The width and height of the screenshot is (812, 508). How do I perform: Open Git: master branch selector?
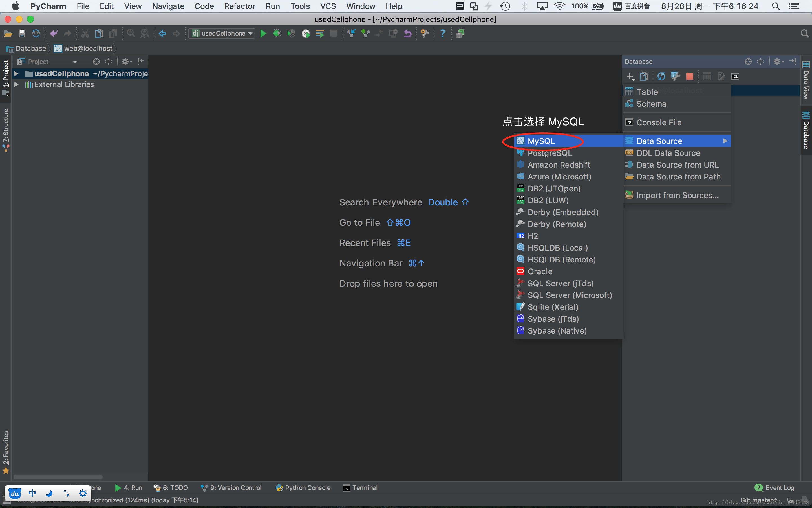[x=759, y=500]
